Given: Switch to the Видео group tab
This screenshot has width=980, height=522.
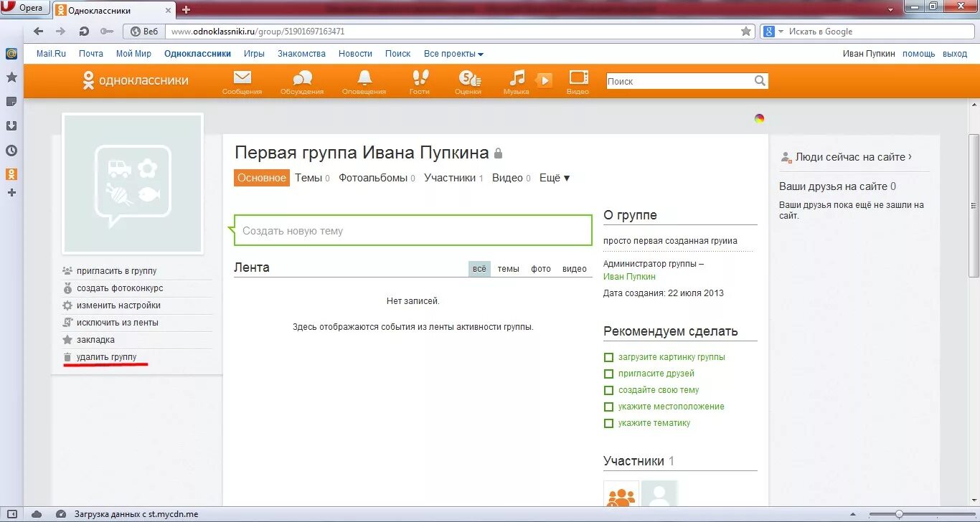Looking at the screenshot, I should pos(512,178).
